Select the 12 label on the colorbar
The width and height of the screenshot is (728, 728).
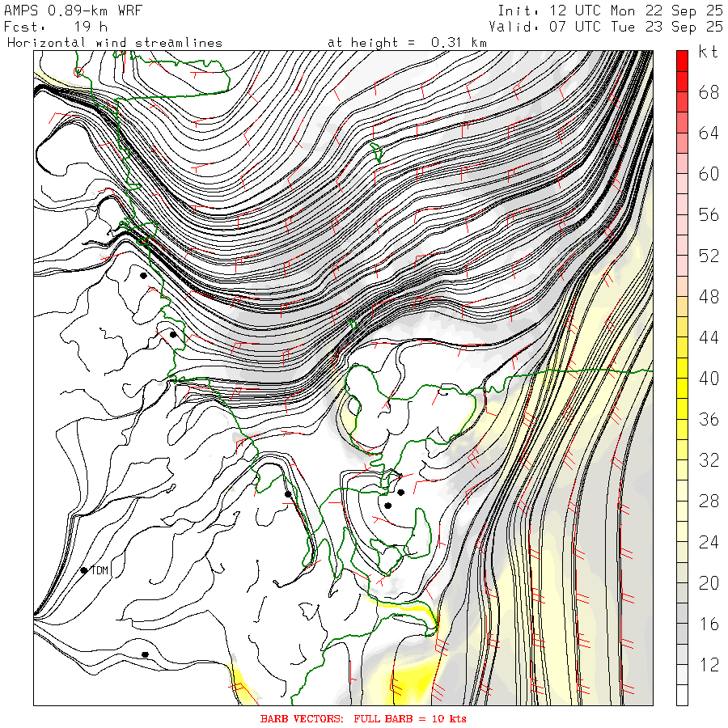click(x=709, y=665)
